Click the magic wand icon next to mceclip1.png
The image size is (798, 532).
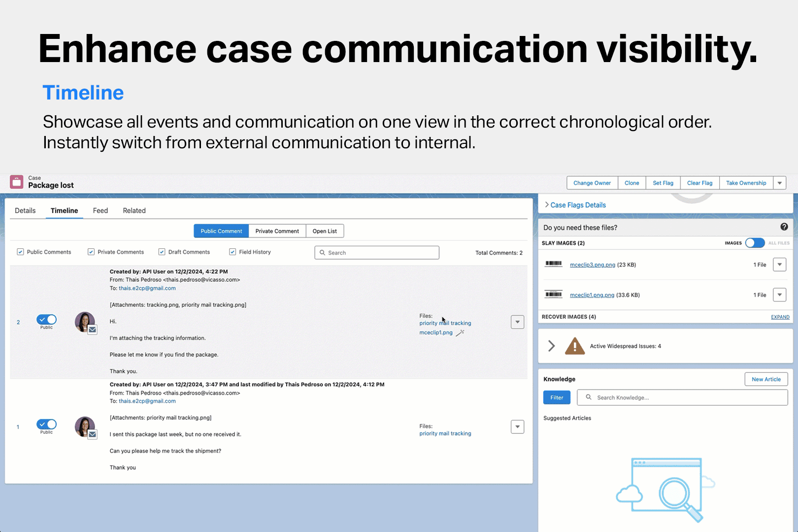pos(460,333)
